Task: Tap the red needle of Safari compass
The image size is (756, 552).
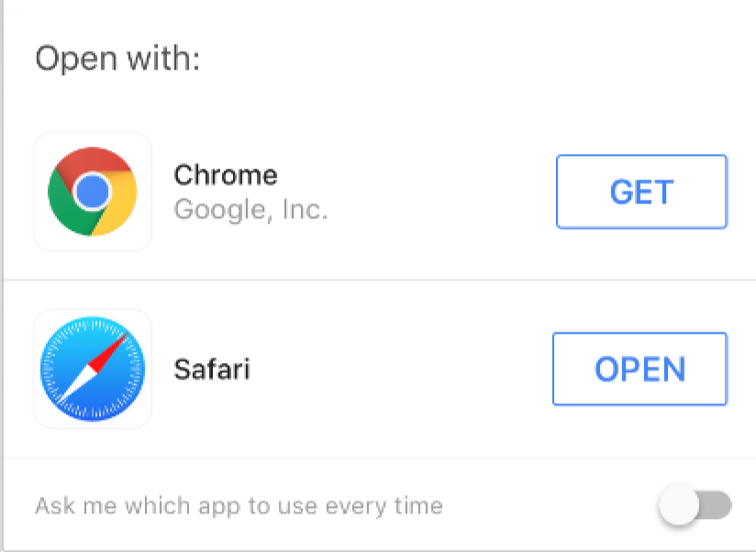Action: 109,353
